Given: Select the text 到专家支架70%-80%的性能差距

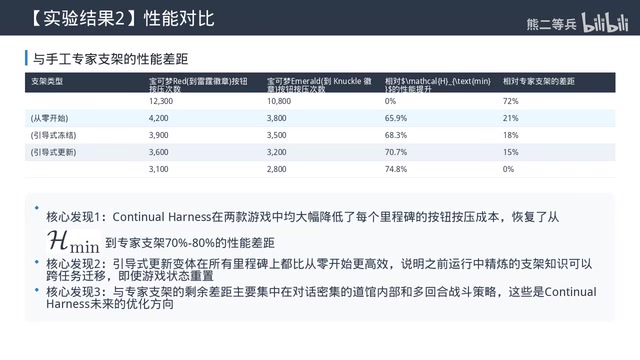Looking at the screenshot, I should point(190,243).
